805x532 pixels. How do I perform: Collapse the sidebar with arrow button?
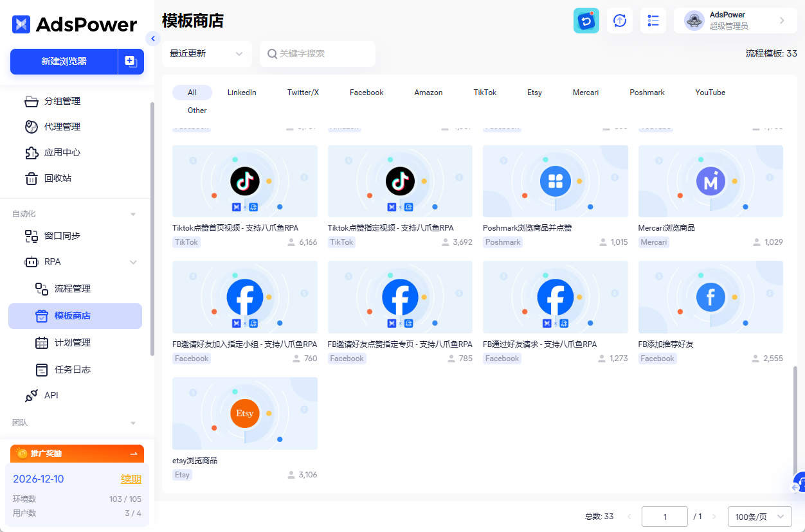tap(153, 39)
